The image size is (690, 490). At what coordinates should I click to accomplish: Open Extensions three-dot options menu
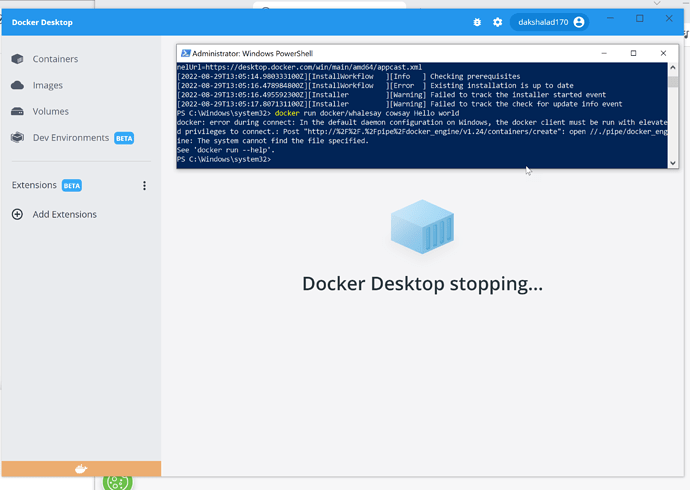click(144, 186)
